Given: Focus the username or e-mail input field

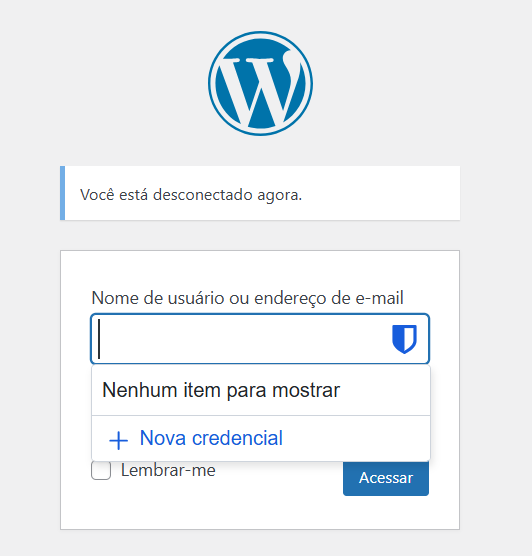Looking at the screenshot, I should point(260,339).
